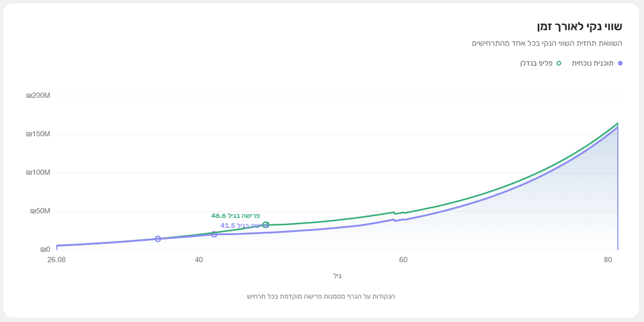Click the chart title שווי נקי לאורך זמן

pyautogui.click(x=579, y=27)
